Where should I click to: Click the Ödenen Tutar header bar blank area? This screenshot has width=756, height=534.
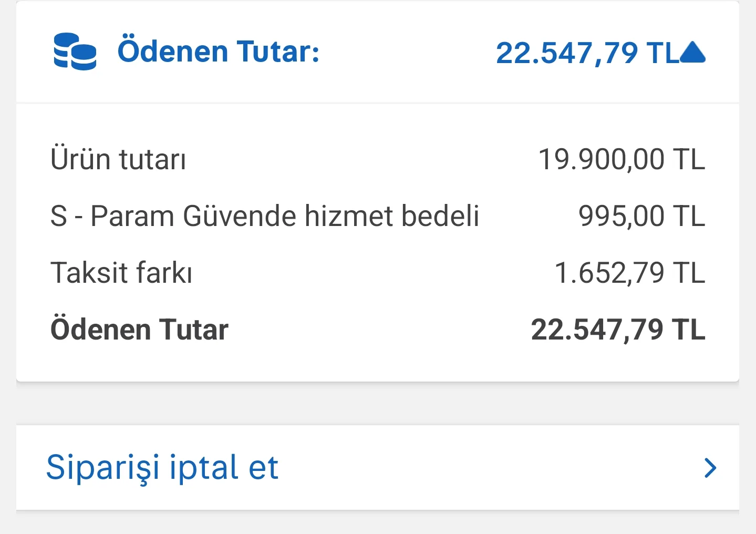(407, 52)
